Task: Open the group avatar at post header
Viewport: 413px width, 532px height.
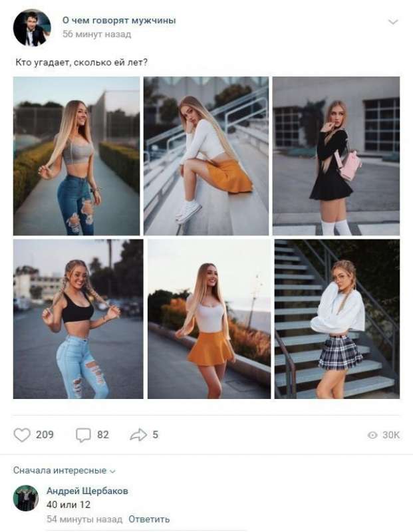Action: click(32, 27)
